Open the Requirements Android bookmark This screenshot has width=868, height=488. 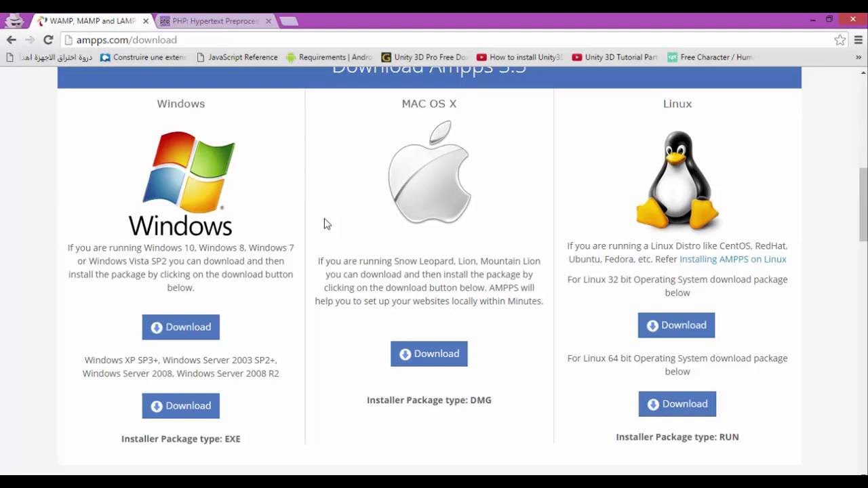(329, 58)
